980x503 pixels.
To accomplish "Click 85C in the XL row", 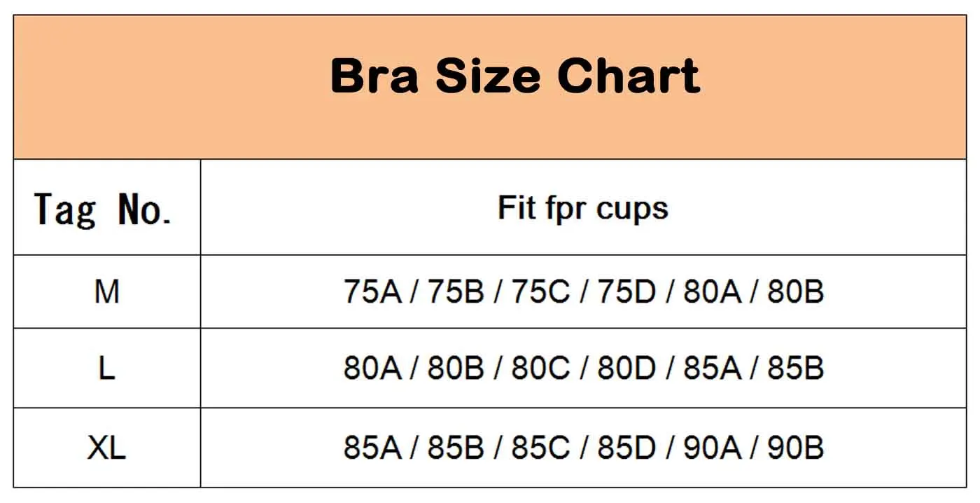I will [540, 448].
